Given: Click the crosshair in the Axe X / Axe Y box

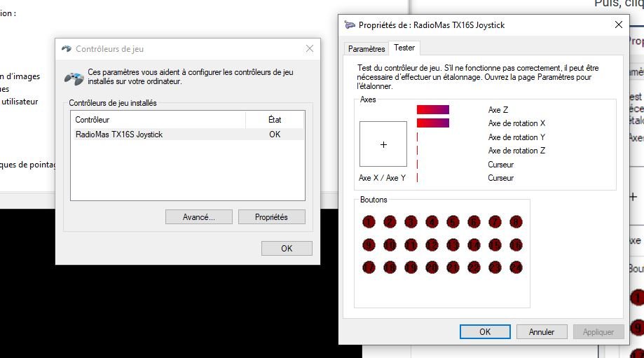Looking at the screenshot, I should [x=383, y=144].
